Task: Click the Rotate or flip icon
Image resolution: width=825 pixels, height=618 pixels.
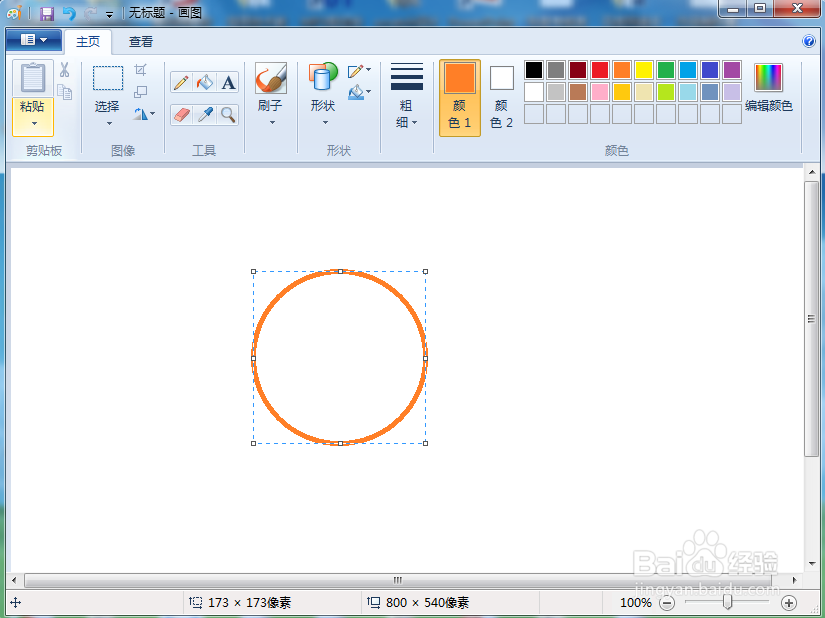Action: coord(140,114)
